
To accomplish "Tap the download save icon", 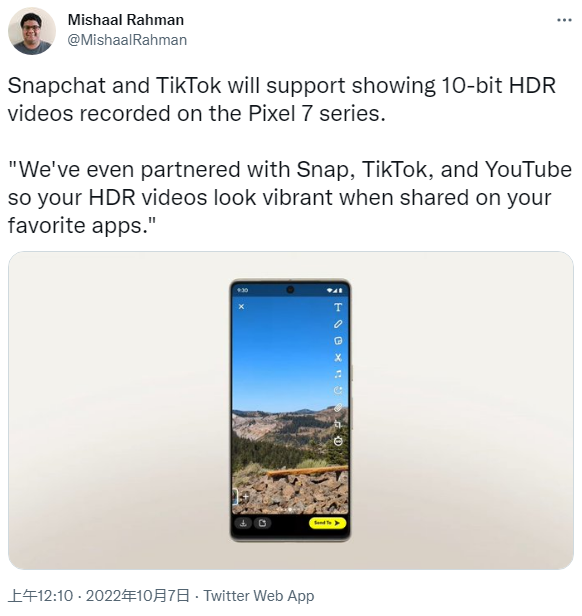I will [x=244, y=523].
